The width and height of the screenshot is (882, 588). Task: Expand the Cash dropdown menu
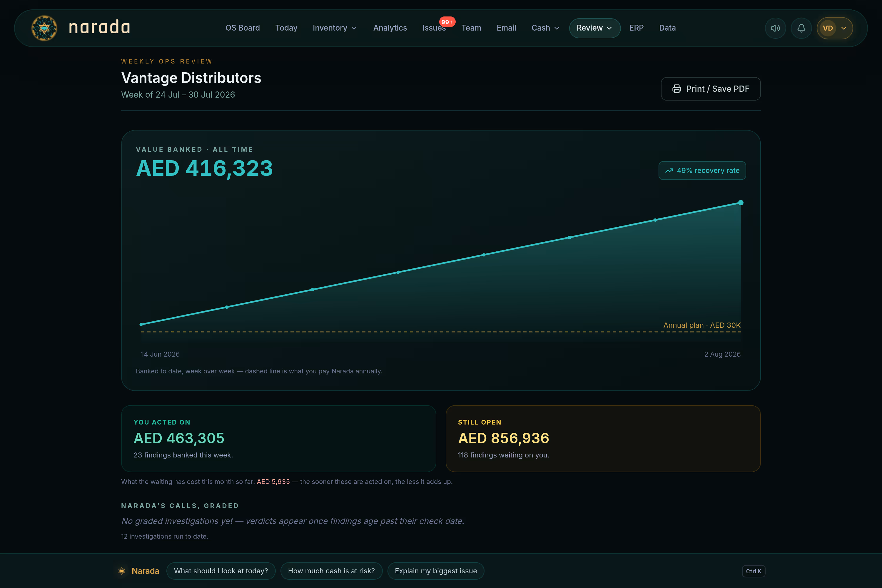pyautogui.click(x=545, y=28)
